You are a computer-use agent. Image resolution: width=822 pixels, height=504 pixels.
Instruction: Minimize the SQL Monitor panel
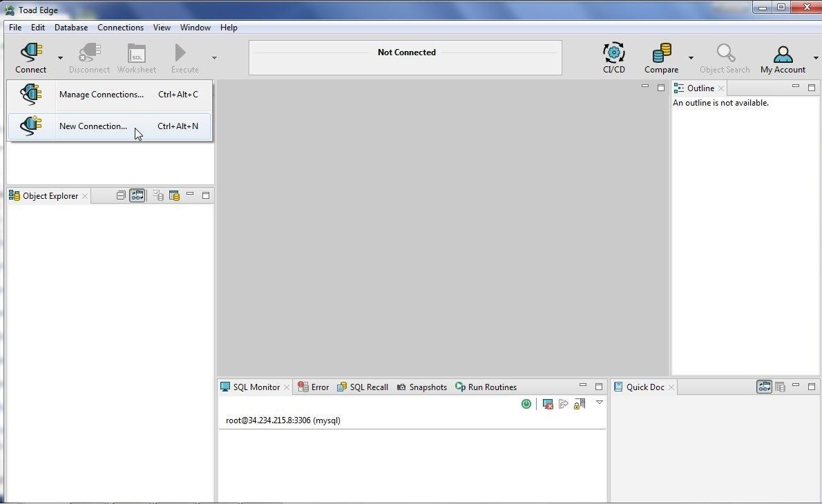pos(583,385)
